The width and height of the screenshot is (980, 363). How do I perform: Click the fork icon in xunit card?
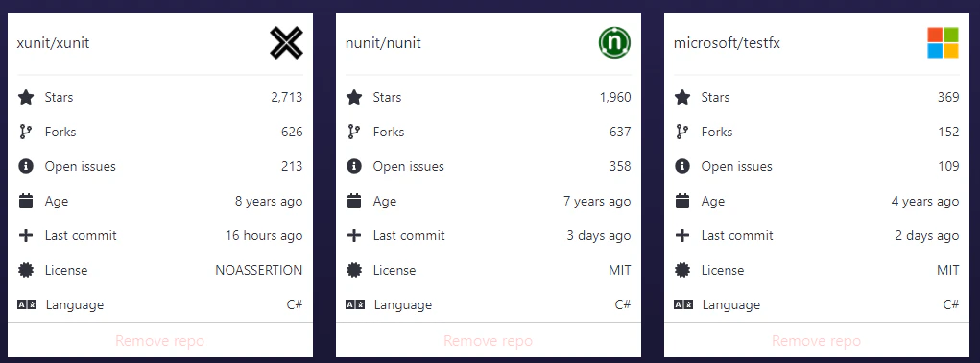tap(26, 132)
